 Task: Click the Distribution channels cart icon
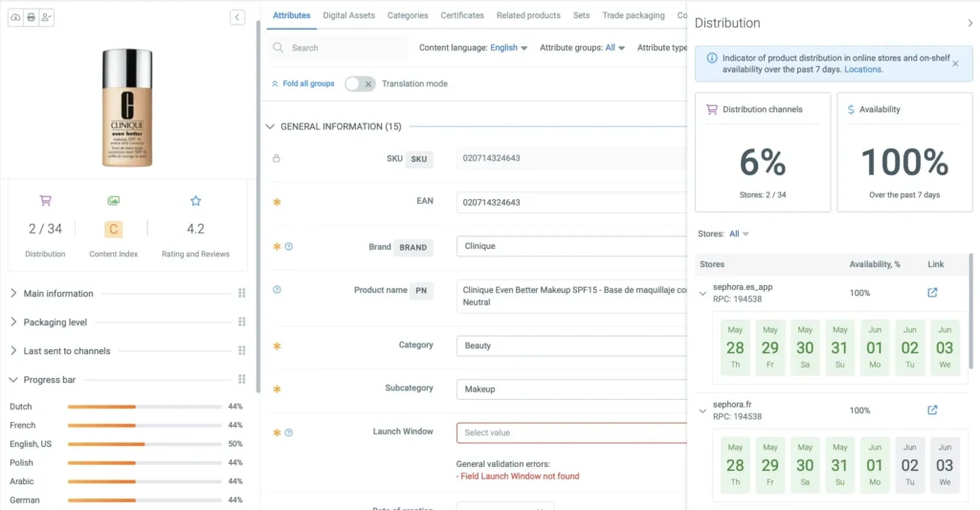tap(712, 109)
